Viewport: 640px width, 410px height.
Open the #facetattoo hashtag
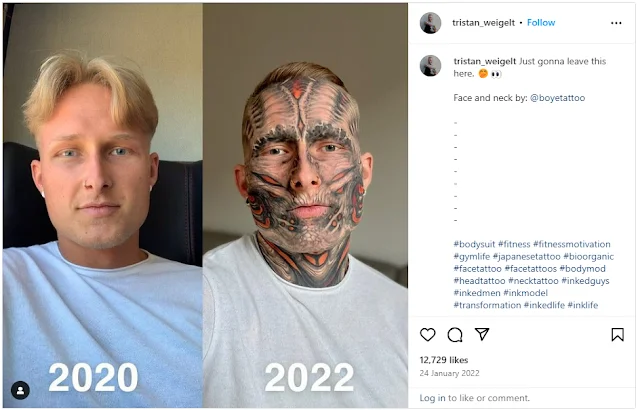(x=477, y=269)
